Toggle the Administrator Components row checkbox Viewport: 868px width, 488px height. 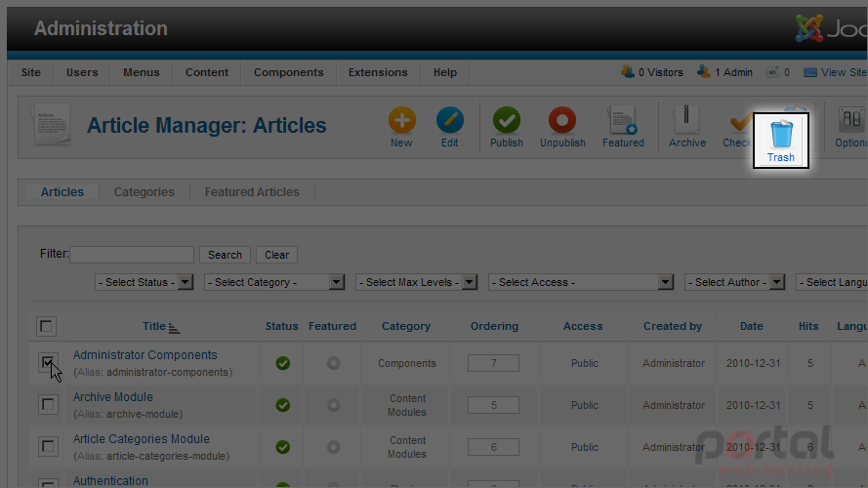click(48, 363)
